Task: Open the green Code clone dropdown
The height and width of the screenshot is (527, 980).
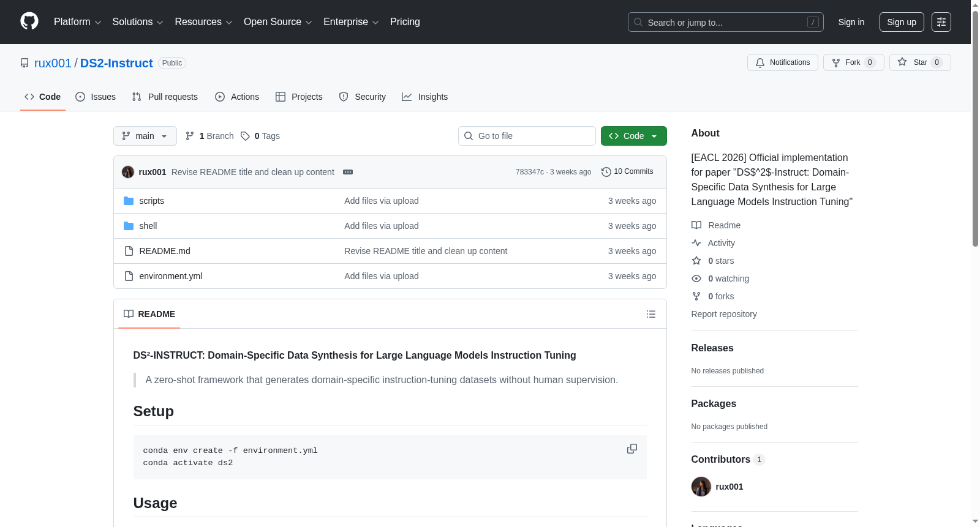Action: tap(634, 136)
